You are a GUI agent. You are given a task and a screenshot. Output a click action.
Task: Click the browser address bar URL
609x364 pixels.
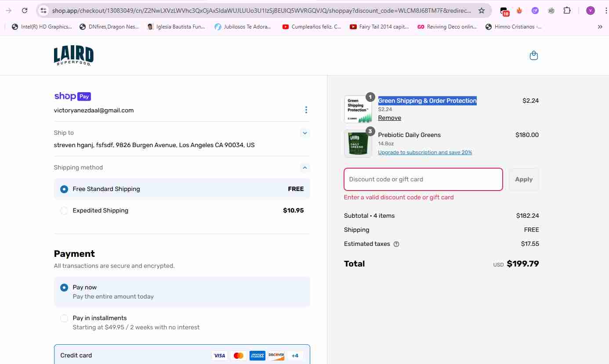(x=261, y=11)
